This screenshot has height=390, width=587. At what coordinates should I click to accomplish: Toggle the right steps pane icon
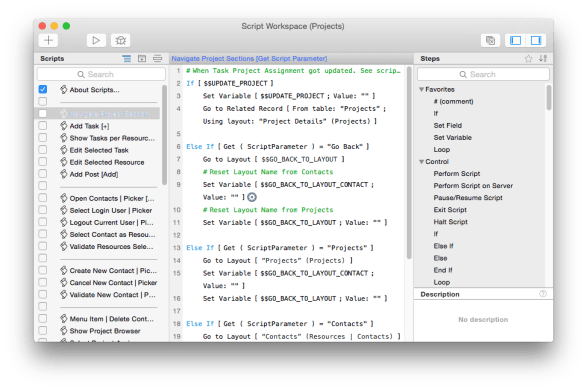536,40
